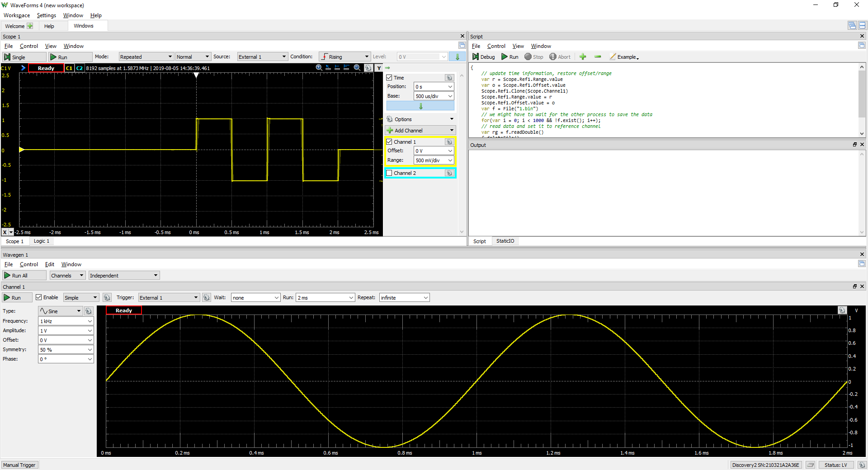Open the Settings menu

pos(47,15)
